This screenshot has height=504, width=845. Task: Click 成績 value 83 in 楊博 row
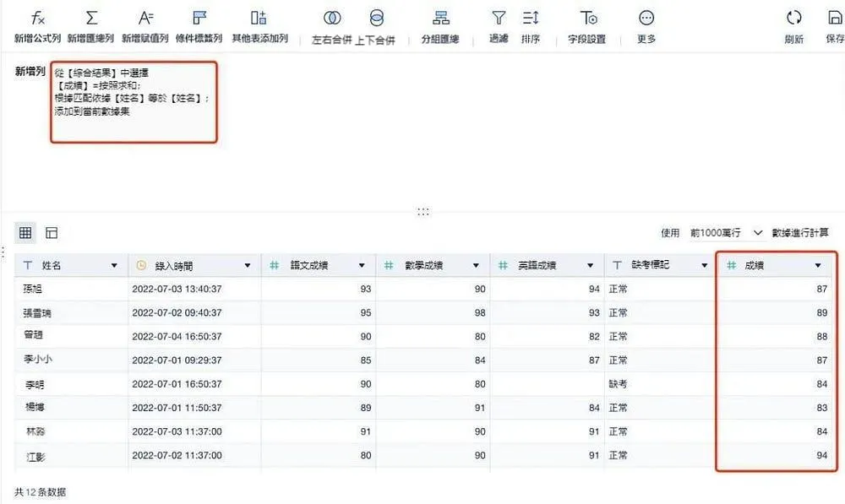tap(777, 408)
